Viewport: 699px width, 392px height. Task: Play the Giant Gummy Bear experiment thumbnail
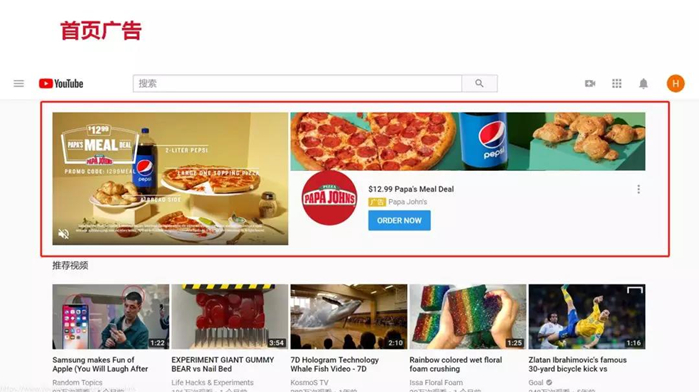click(x=230, y=317)
